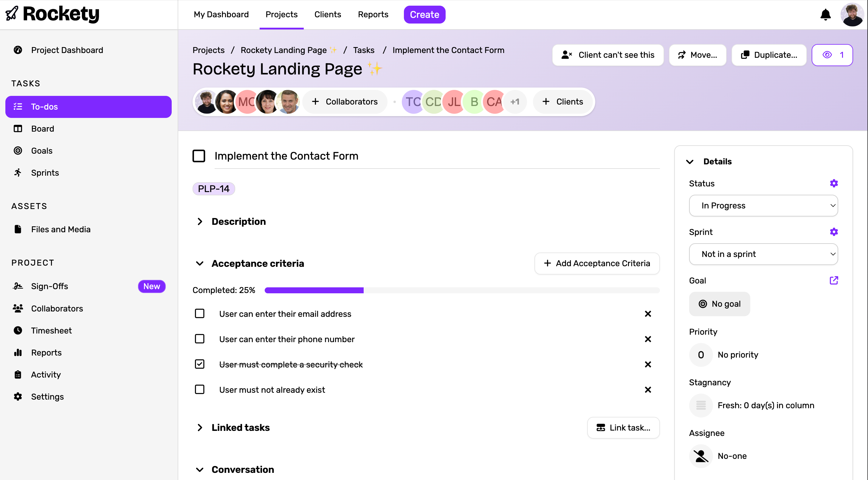Open Sprint settings gear icon
Image resolution: width=868 pixels, height=480 pixels.
(834, 232)
